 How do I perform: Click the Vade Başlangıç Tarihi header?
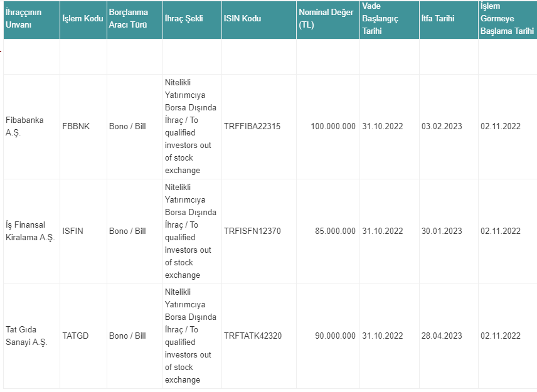click(x=390, y=19)
